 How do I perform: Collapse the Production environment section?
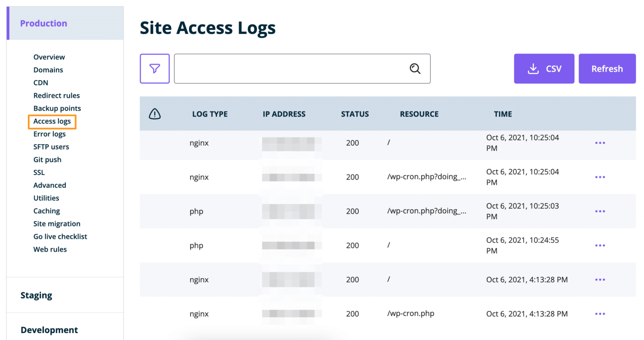[x=43, y=23]
